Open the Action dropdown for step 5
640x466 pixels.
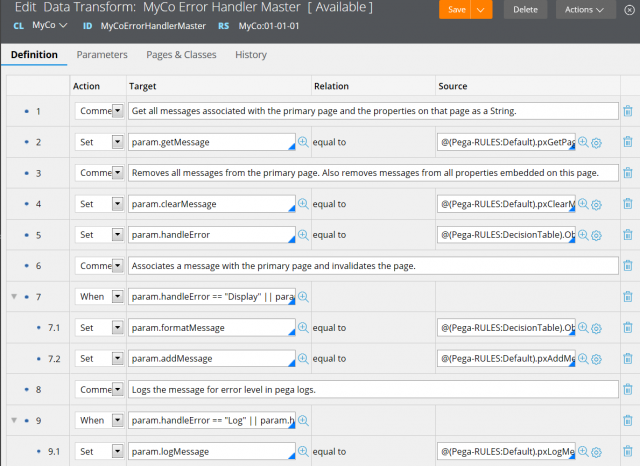point(118,235)
